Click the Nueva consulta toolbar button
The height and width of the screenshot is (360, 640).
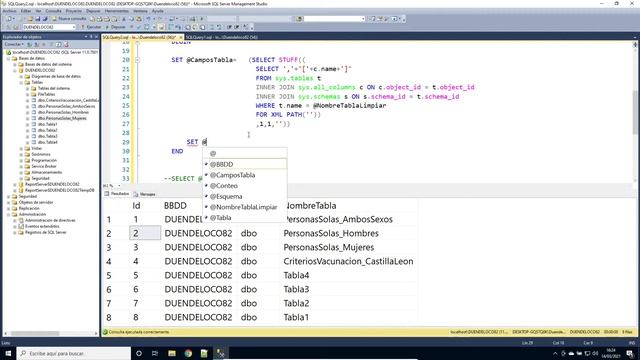(x=69, y=19)
